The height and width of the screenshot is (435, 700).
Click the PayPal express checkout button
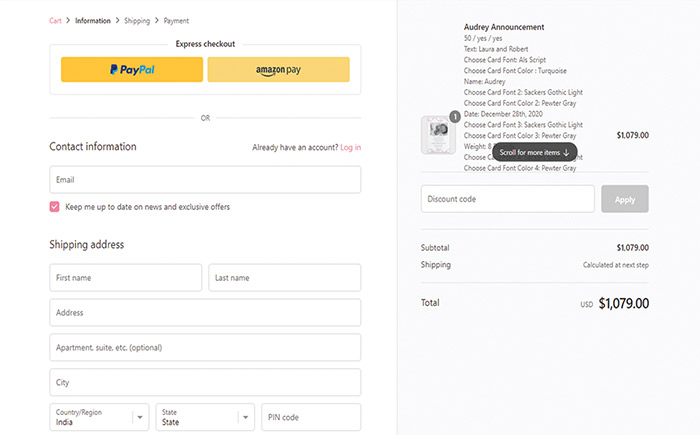[x=132, y=70]
